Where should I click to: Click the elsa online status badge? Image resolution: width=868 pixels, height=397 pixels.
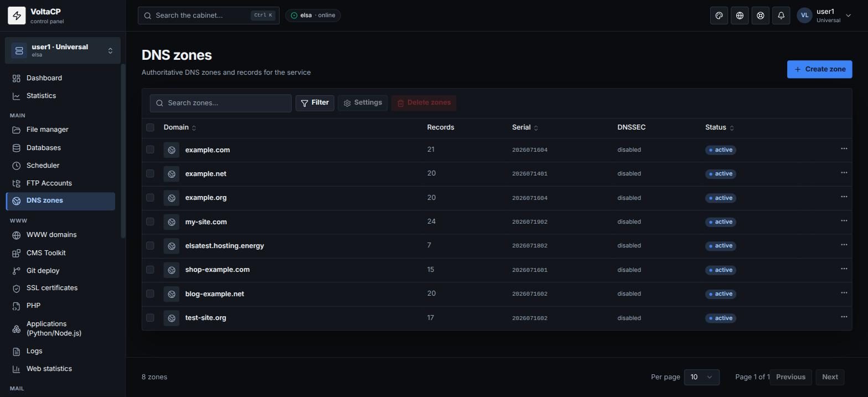pos(313,16)
